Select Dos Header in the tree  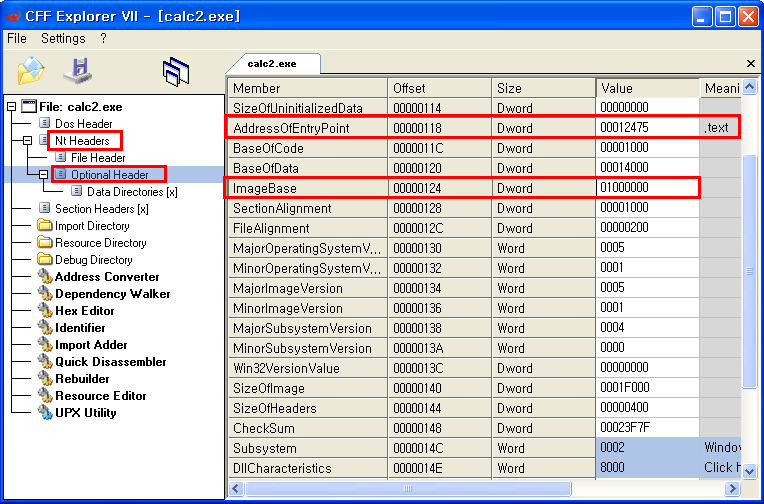click(83, 124)
